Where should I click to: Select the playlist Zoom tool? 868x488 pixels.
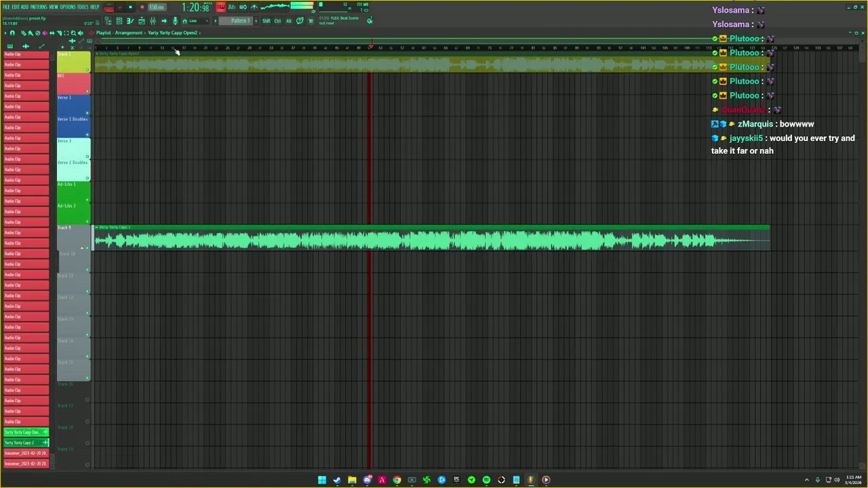coord(73,33)
